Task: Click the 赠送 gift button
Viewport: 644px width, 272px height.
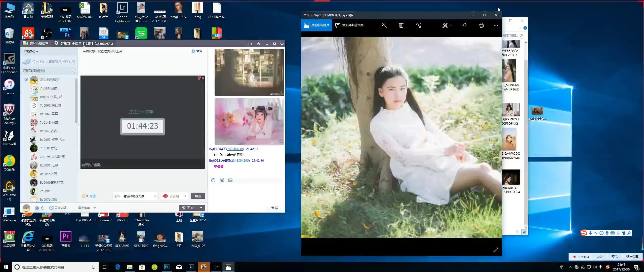Action: click(198, 196)
